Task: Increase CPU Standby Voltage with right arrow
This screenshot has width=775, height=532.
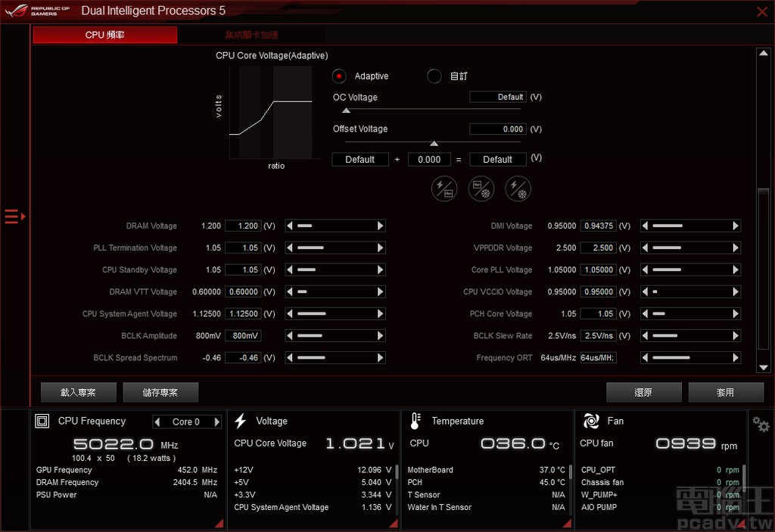Action: point(380,270)
